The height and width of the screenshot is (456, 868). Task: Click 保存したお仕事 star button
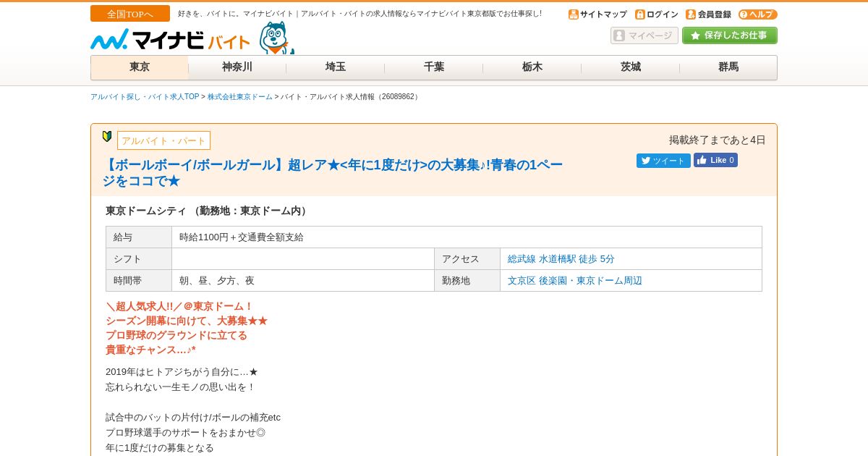730,35
